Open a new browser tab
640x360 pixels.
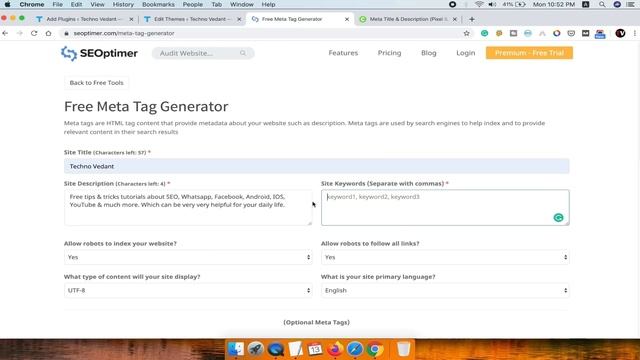pos(472,19)
